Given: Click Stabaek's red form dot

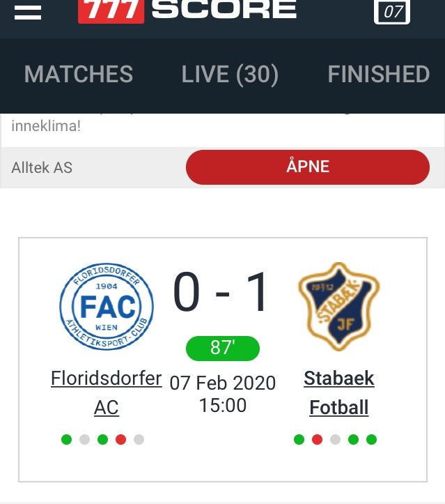Looking at the screenshot, I should (x=318, y=439).
